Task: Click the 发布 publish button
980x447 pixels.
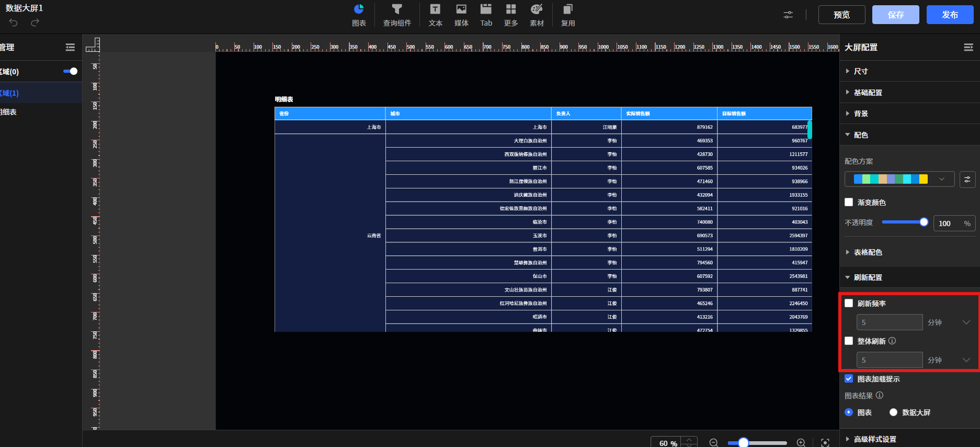Action: coord(950,15)
